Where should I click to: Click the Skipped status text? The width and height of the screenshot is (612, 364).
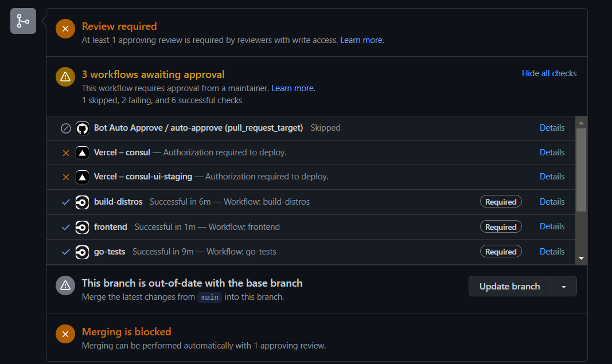325,128
